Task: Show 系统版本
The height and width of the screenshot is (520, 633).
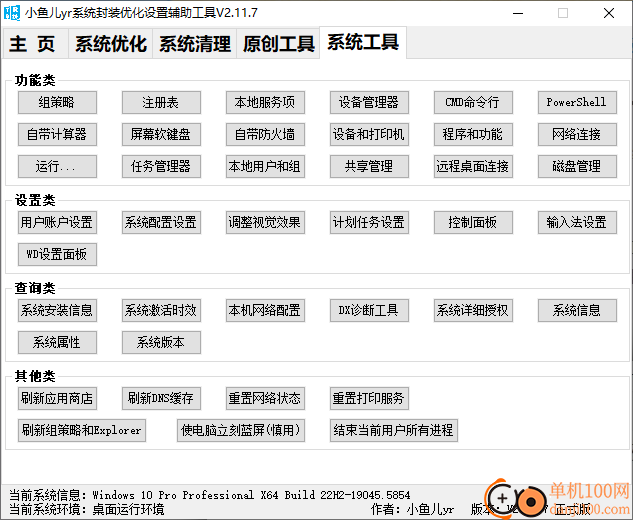Action: click(161, 342)
